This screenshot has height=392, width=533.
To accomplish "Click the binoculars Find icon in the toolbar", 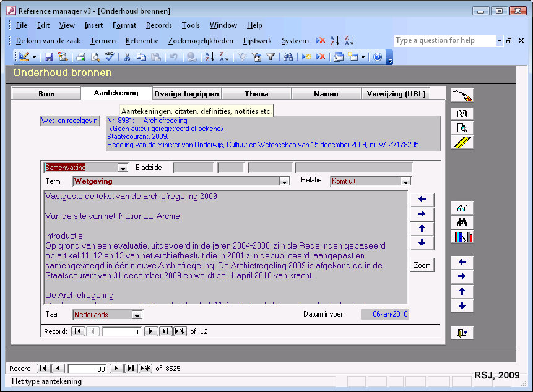I will coord(288,57).
